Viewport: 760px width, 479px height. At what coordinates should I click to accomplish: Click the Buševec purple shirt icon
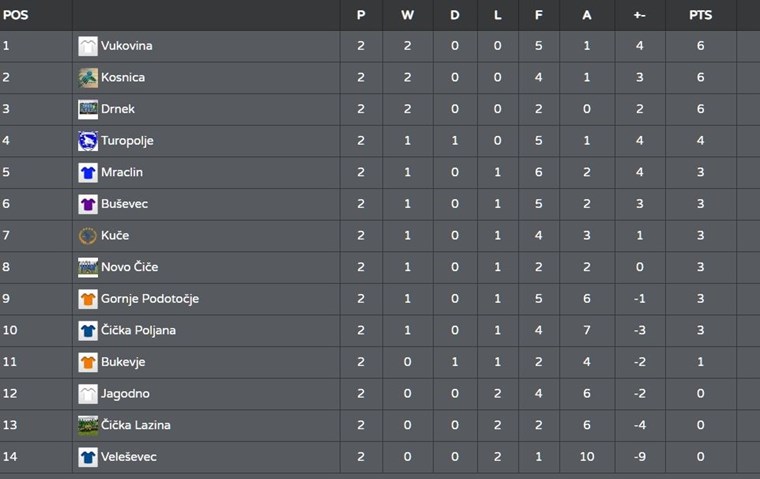[x=88, y=204]
